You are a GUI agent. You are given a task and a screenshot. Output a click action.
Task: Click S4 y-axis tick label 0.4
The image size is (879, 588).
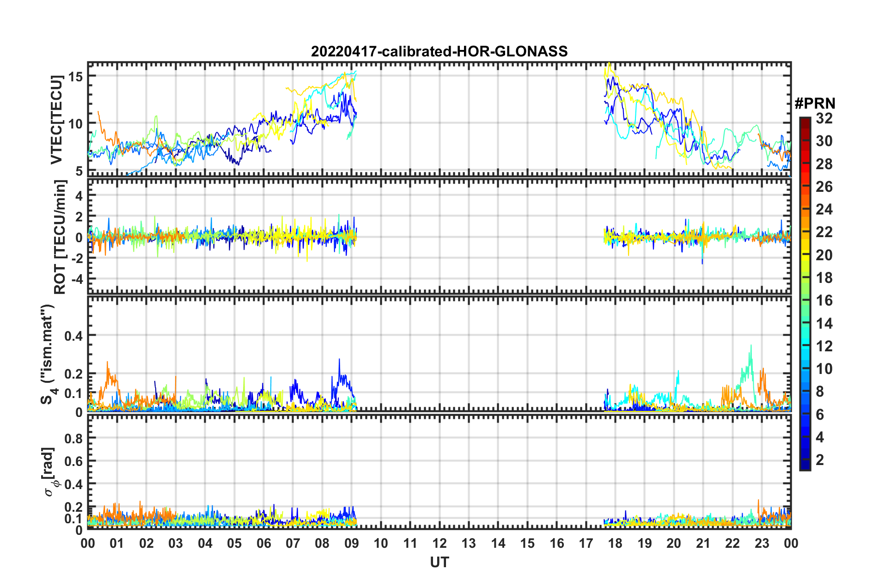(73, 336)
